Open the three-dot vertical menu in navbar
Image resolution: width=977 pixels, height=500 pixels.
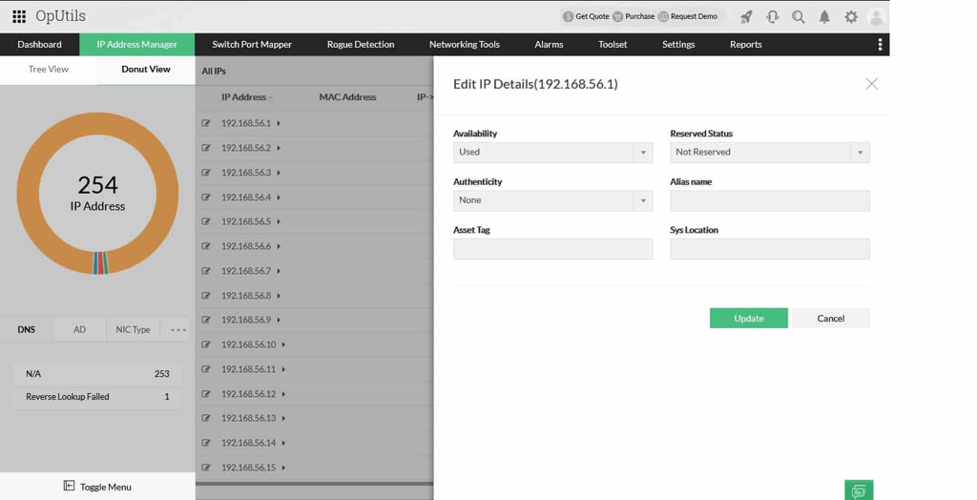point(880,45)
